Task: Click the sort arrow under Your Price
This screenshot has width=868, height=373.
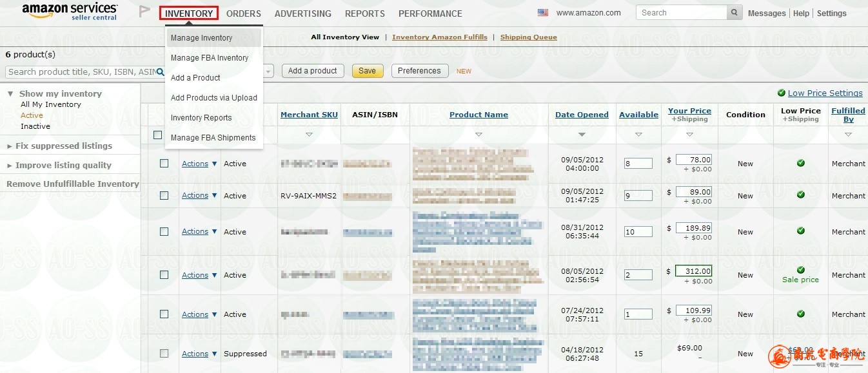Action: pos(689,135)
